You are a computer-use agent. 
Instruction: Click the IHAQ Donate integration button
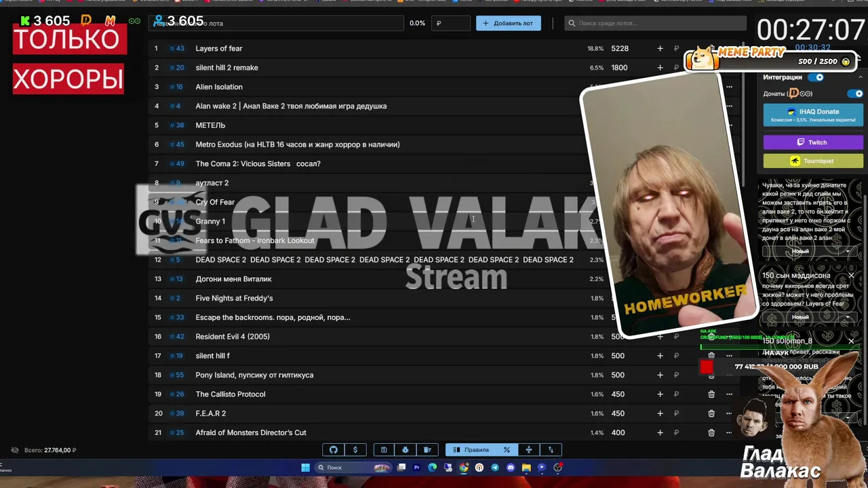pos(813,115)
